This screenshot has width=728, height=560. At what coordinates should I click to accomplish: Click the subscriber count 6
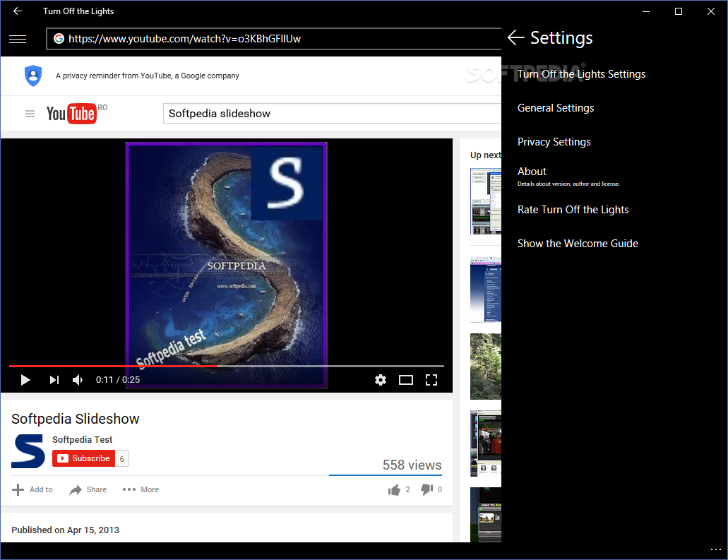coord(122,459)
